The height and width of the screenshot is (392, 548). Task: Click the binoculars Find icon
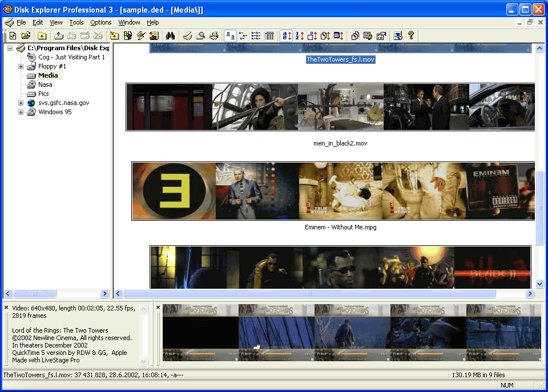(x=170, y=36)
